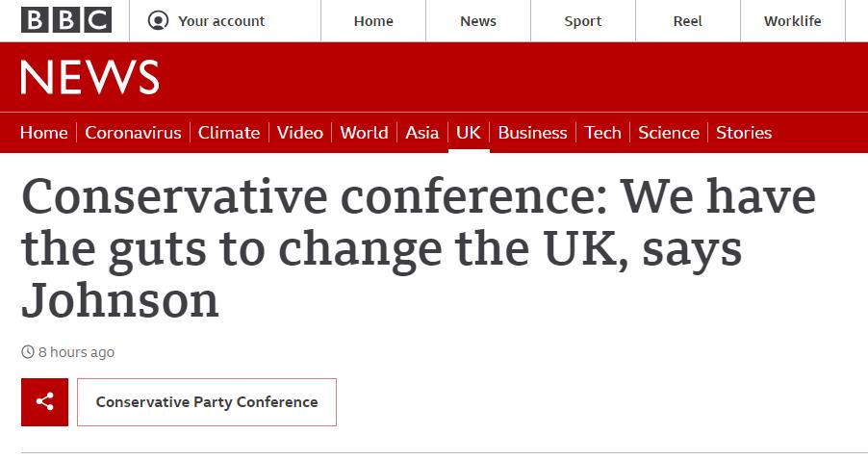Open Sport in top BBC bar

point(583,21)
